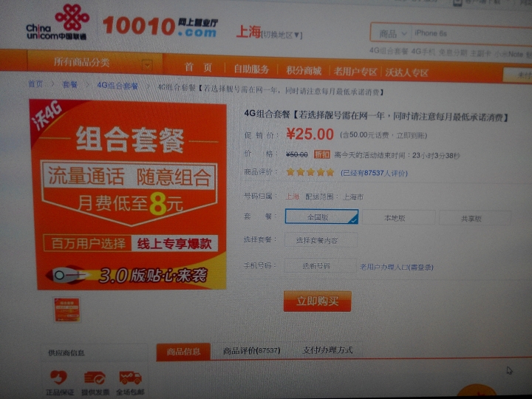Viewport: 532px width, 399px height.
Task: Click the 免息分期 hot search keyword
Action: click(x=453, y=52)
